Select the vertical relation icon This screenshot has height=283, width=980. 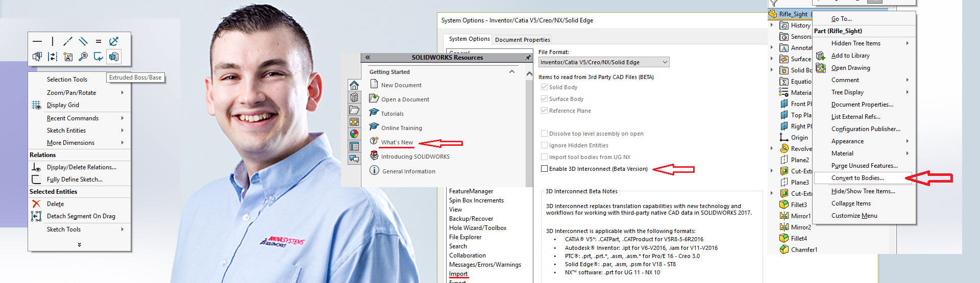pyautogui.click(x=53, y=41)
